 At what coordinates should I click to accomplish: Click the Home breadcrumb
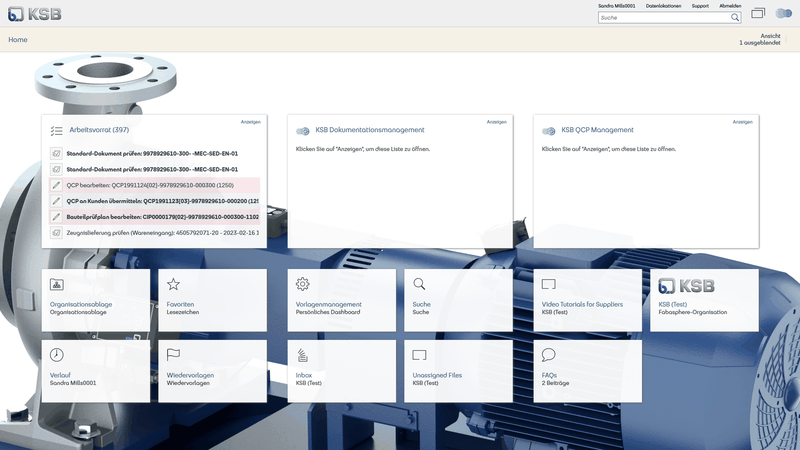click(x=18, y=39)
